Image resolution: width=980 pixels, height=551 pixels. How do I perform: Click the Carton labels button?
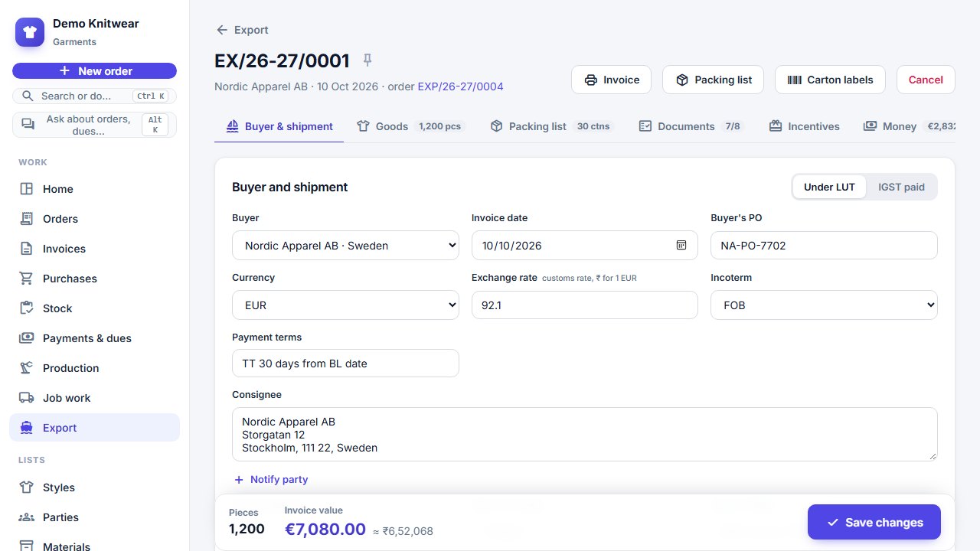pyautogui.click(x=830, y=80)
